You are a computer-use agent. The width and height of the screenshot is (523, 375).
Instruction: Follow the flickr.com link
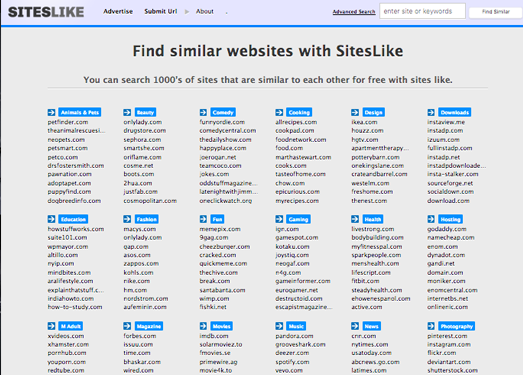(442, 353)
